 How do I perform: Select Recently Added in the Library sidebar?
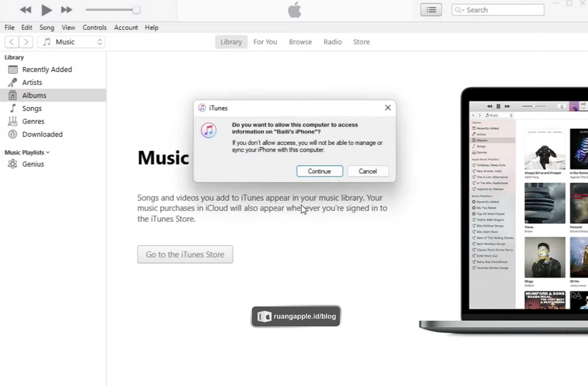click(47, 69)
